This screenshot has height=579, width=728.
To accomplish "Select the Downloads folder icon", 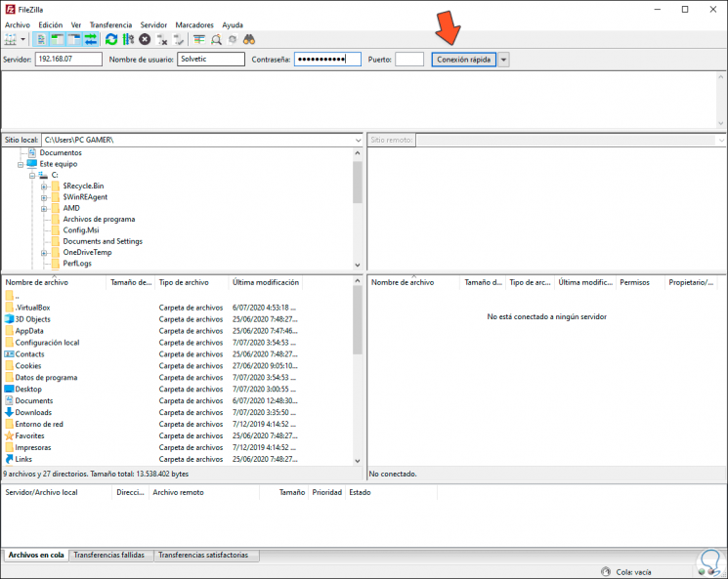I will pos(10,412).
